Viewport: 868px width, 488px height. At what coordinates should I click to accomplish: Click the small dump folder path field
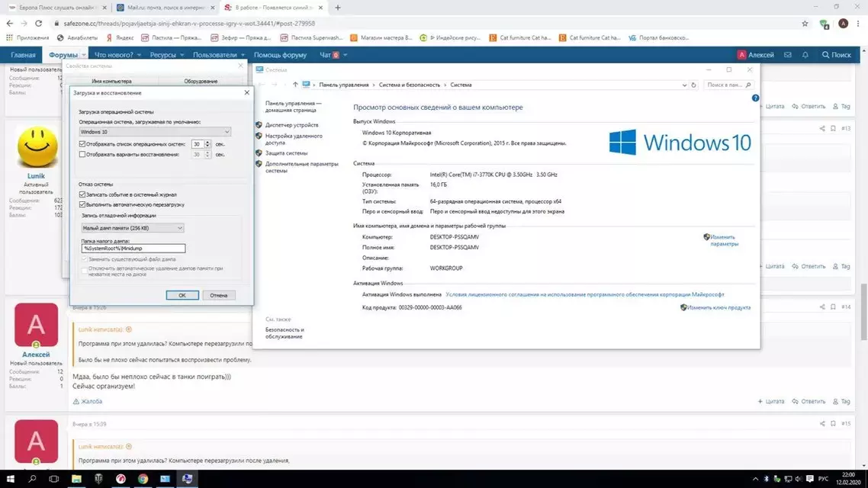pos(133,249)
